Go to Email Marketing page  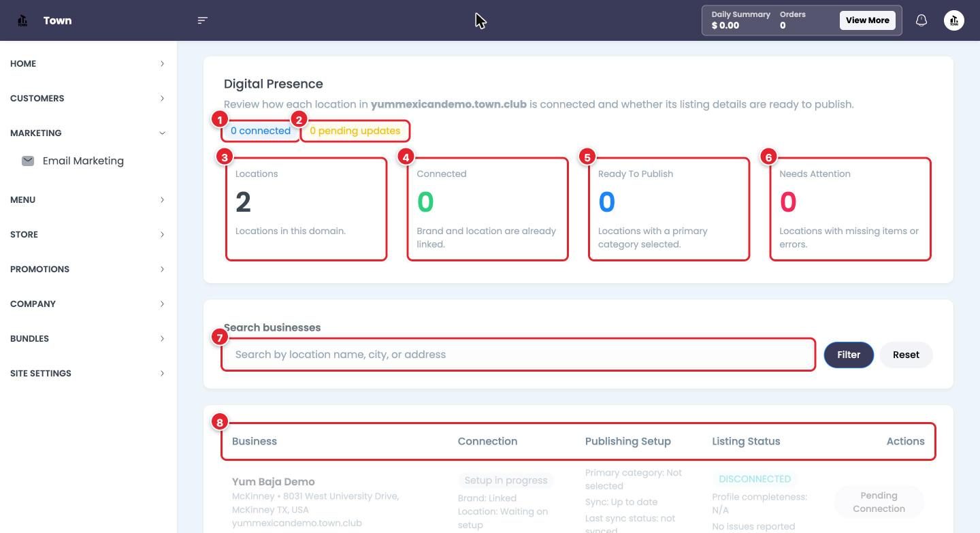83,161
